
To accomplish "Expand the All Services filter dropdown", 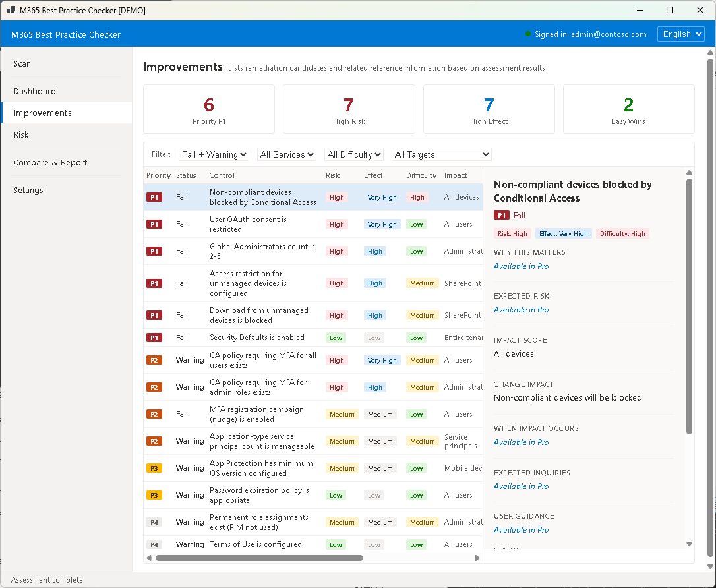I will pyautogui.click(x=287, y=154).
